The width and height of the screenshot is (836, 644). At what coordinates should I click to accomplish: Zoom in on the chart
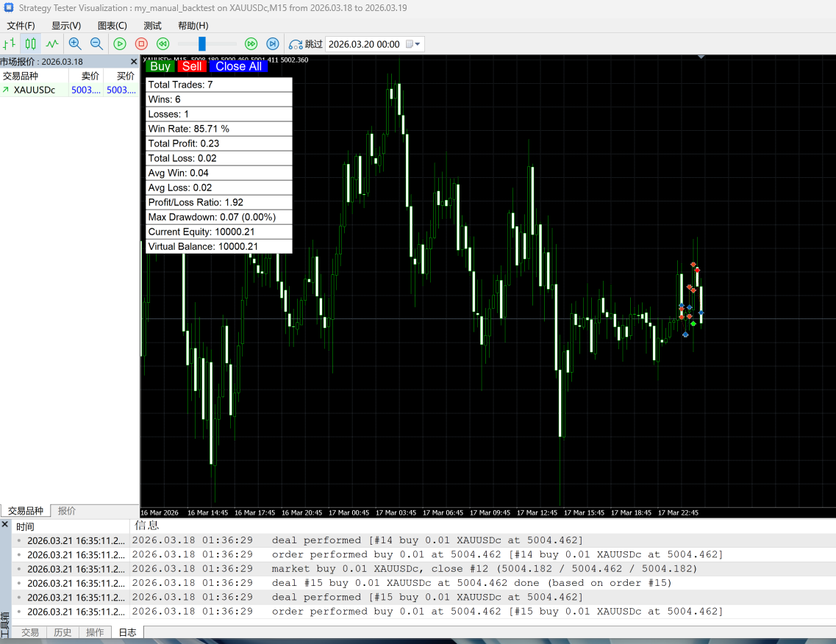point(75,43)
